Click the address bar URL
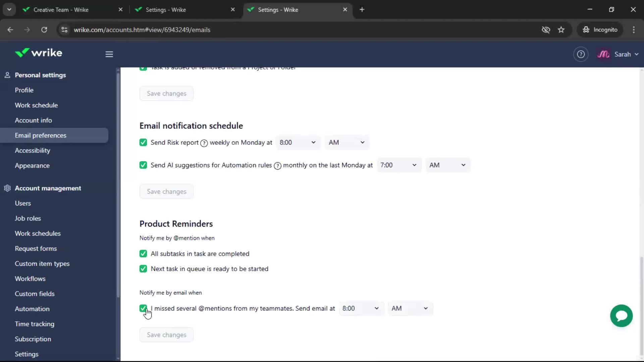 coord(142,30)
